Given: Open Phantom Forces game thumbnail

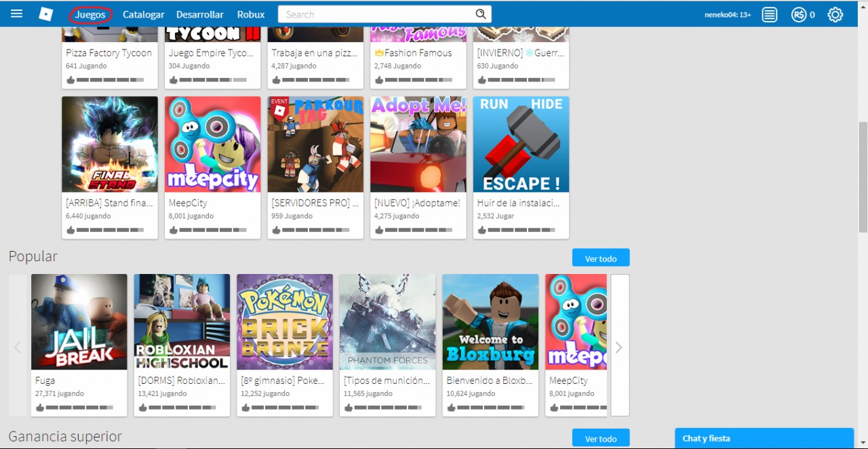Looking at the screenshot, I should pos(388,321).
